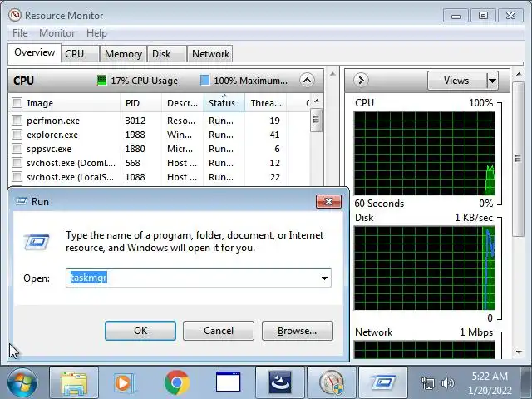Click the Open text field containing taskmgr
532x399 pixels.
[199, 278]
